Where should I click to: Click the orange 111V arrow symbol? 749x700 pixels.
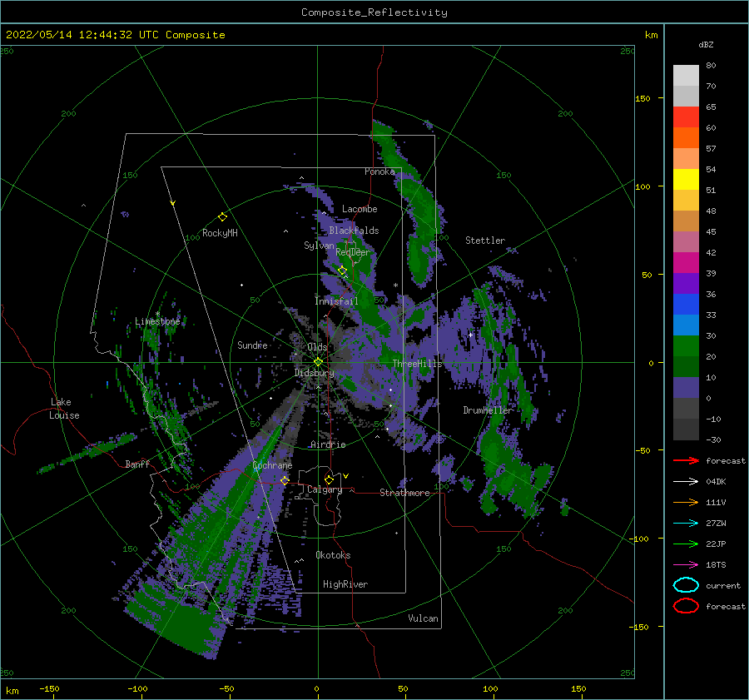(686, 502)
